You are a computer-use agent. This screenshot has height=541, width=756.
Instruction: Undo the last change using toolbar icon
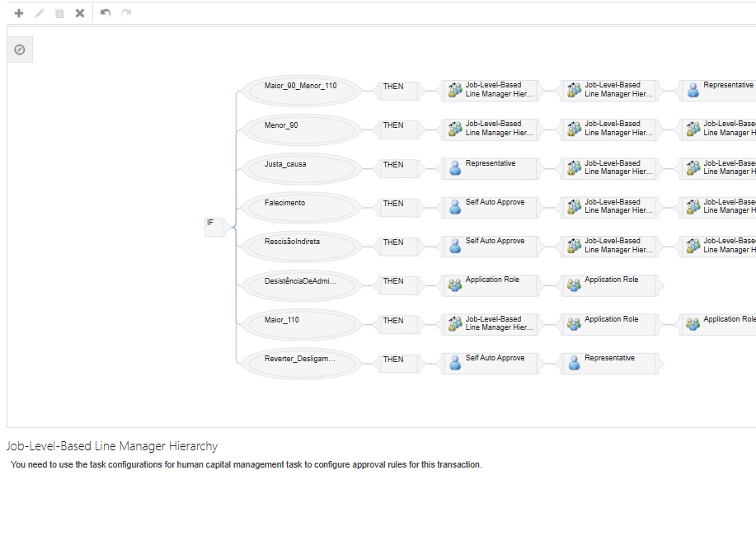pyautogui.click(x=104, y=13)
